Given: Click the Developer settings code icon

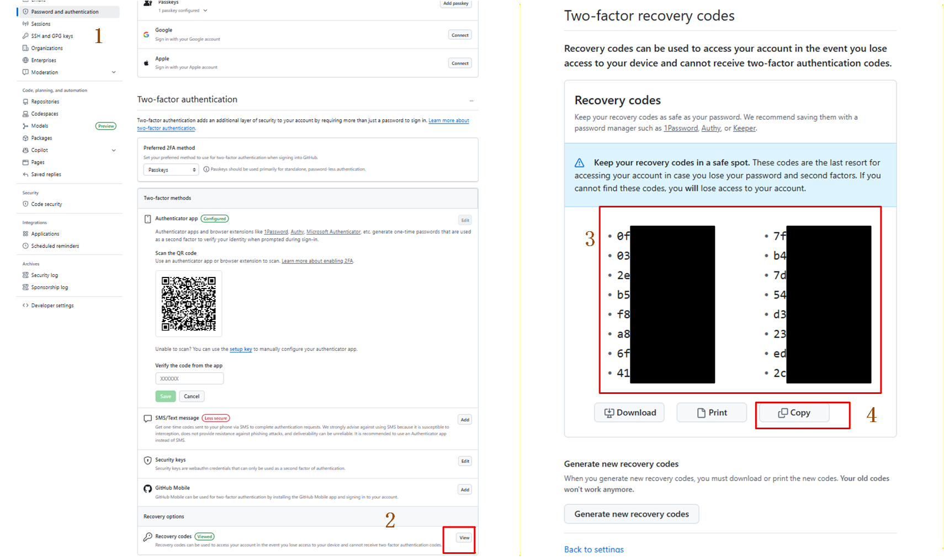Looking at the screenshot, I should pos(25,305).
